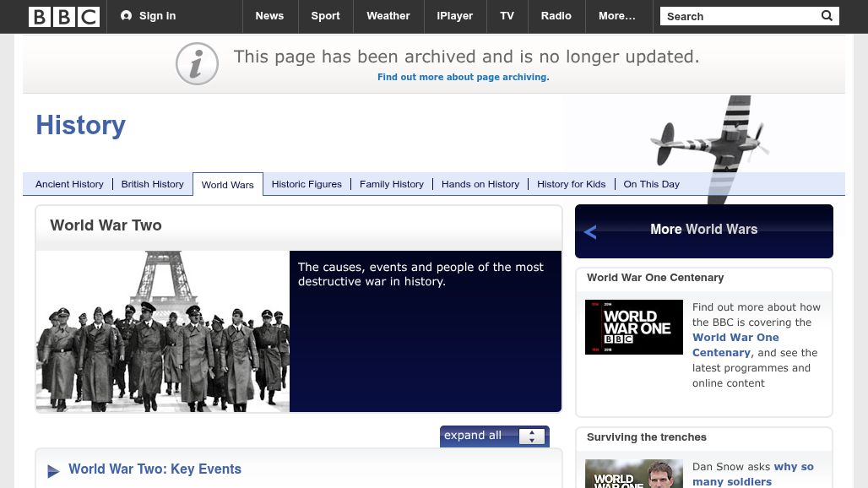Select News in the top navigation

269,15
